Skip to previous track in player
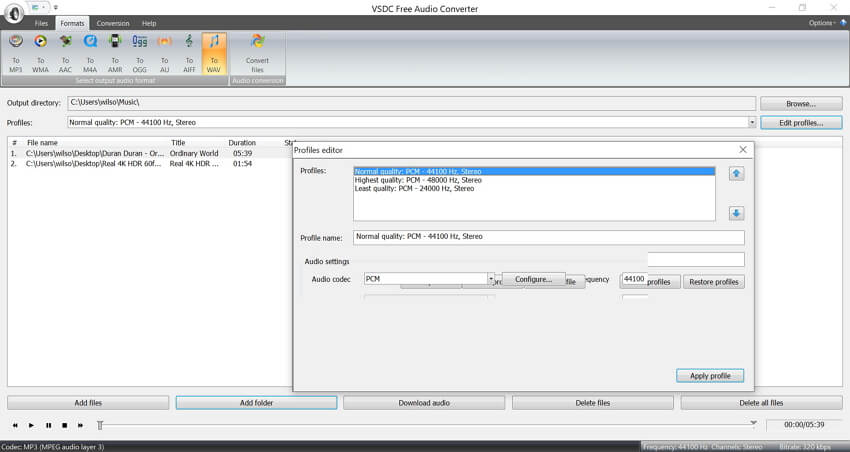Screen dimensions: 850x452 (x=15, y=425)
